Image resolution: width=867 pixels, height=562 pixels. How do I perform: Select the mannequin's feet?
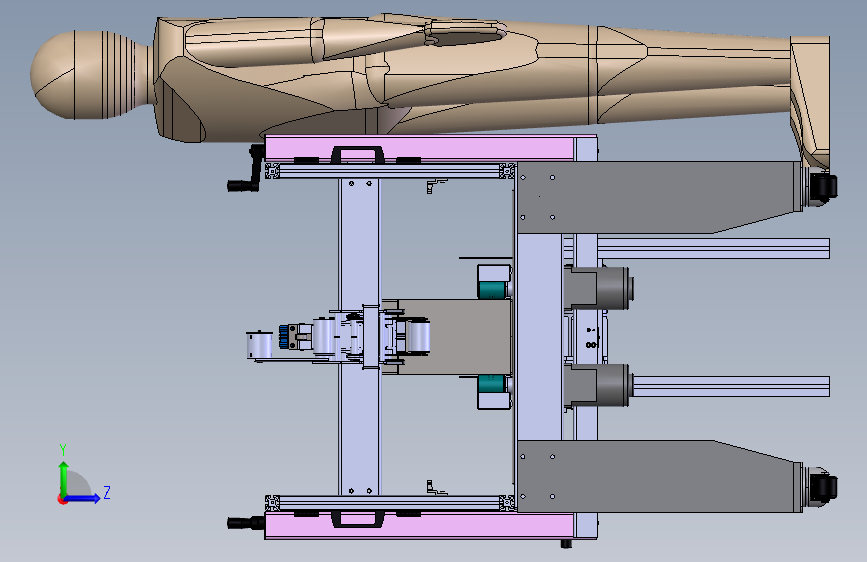pos(810,102)
